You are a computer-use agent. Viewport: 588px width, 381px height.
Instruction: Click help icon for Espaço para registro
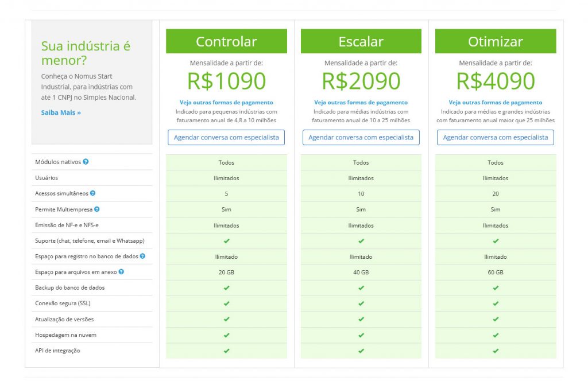[142, 256]
